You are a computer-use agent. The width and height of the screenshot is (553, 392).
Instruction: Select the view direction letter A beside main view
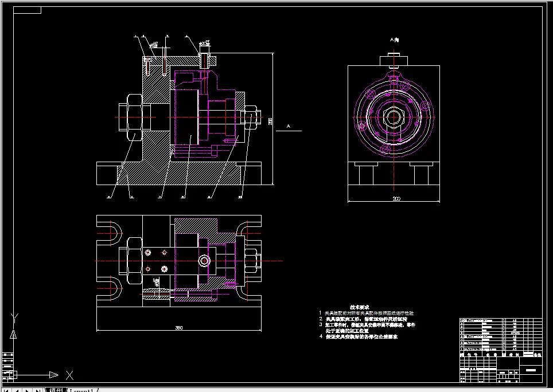coord(289,126)
